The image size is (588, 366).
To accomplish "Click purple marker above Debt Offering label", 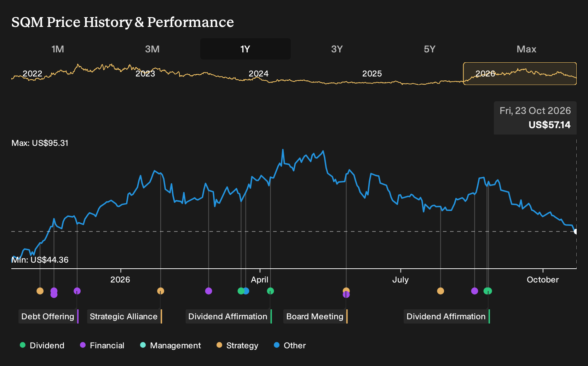I will (x=77, y=291).
